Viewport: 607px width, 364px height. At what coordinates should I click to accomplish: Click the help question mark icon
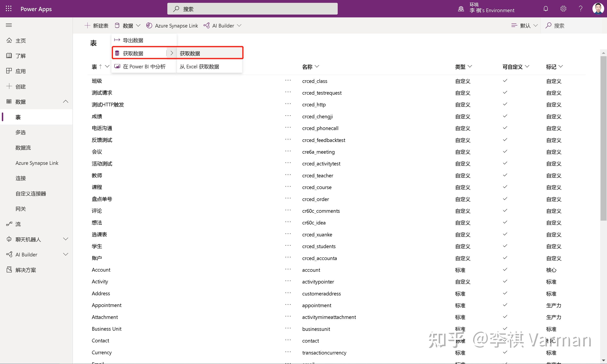point(580,9)
